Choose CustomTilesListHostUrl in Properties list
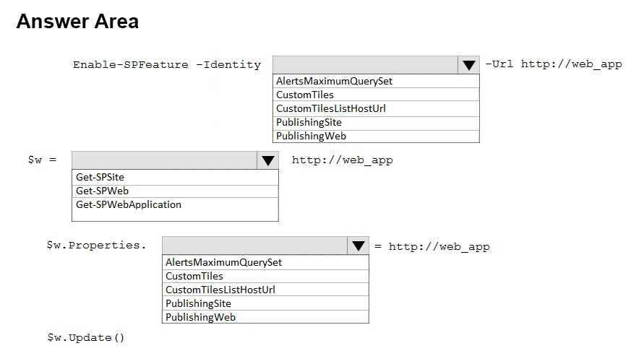The width and height of the screenshot is (631, 364). 220,290
